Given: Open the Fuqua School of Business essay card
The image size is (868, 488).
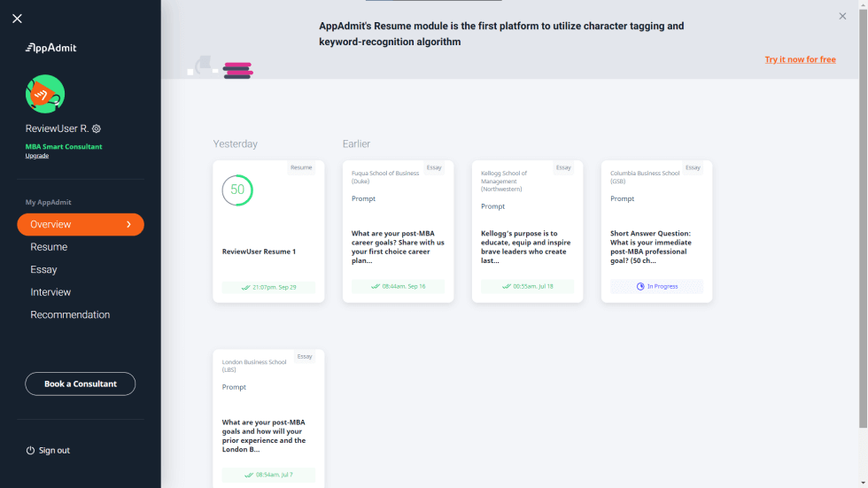Looking at the screenshot, I should [398, 231].
